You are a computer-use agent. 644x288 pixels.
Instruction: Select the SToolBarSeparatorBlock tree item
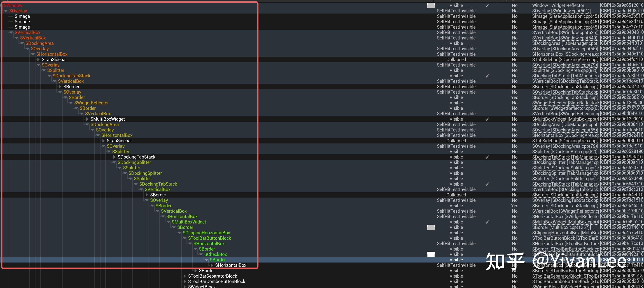click(212, 276)
